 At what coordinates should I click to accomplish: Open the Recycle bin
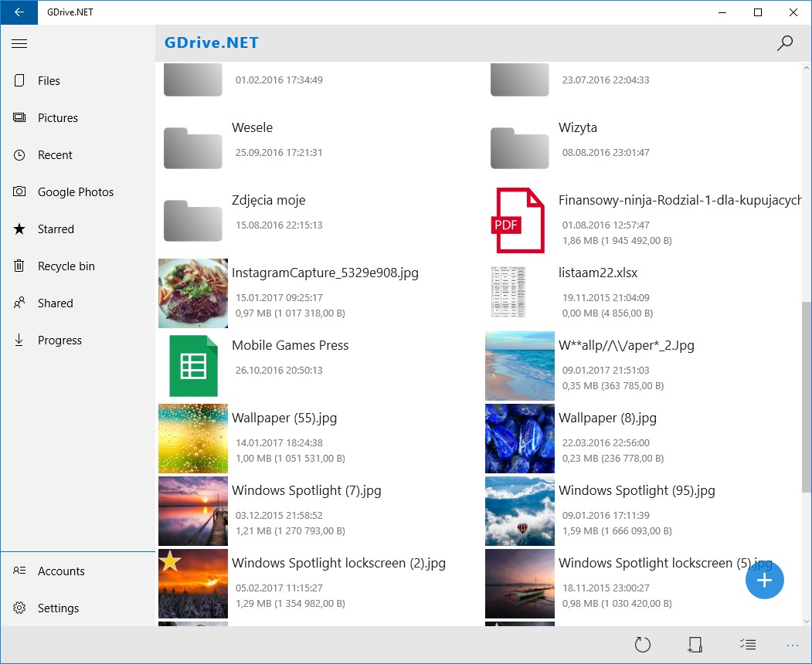66,266
